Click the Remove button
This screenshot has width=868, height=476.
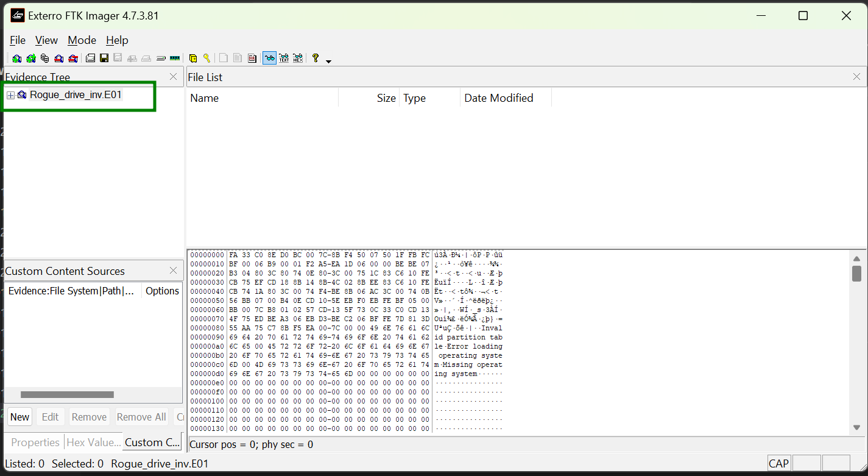pyautogui.click(x=89, y=417)
